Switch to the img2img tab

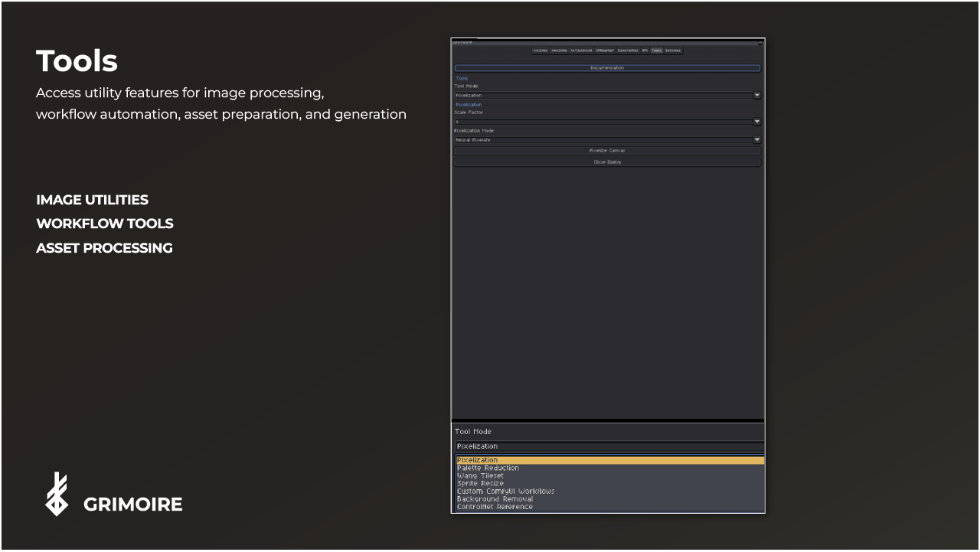tap(559, 51)
